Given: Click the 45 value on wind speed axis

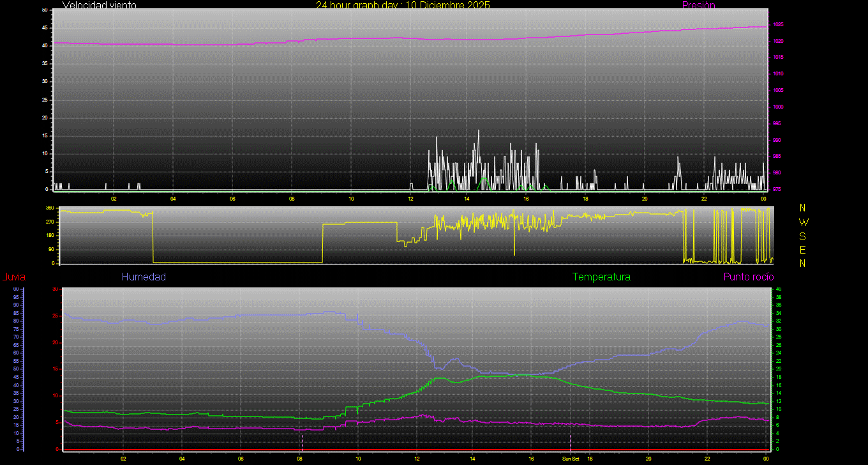Looking at the screenshot, I should 44,28.
